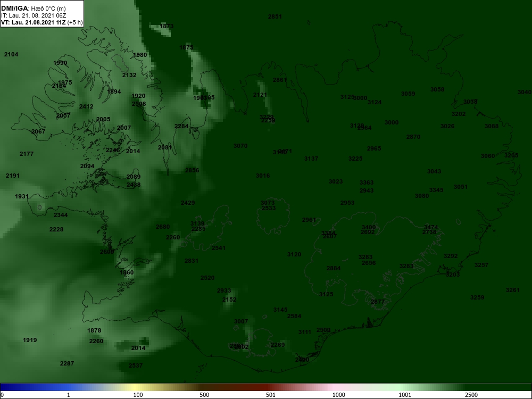Click the map value 2584
The width and height of the screenshot is (532, 399).
294,316
